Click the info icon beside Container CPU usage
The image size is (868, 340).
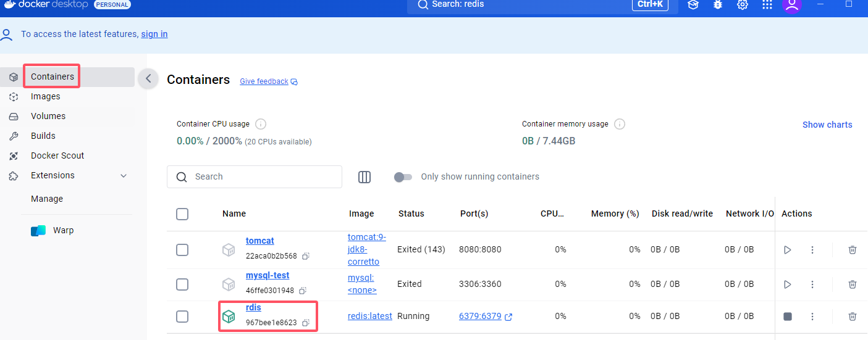(x=261, y=124)
